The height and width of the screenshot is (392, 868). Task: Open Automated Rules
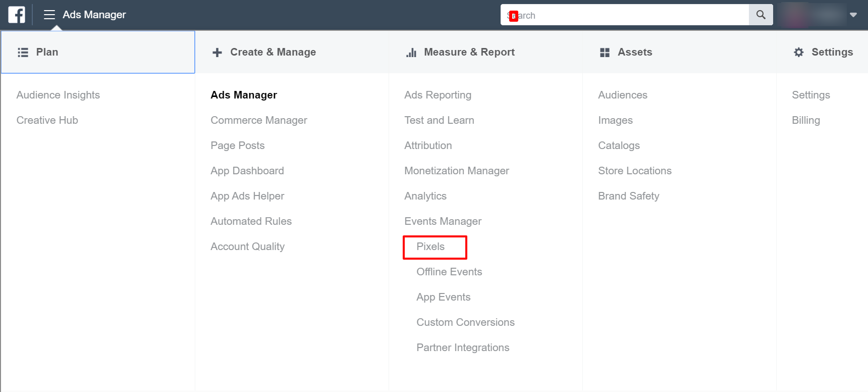pos(251,221)
